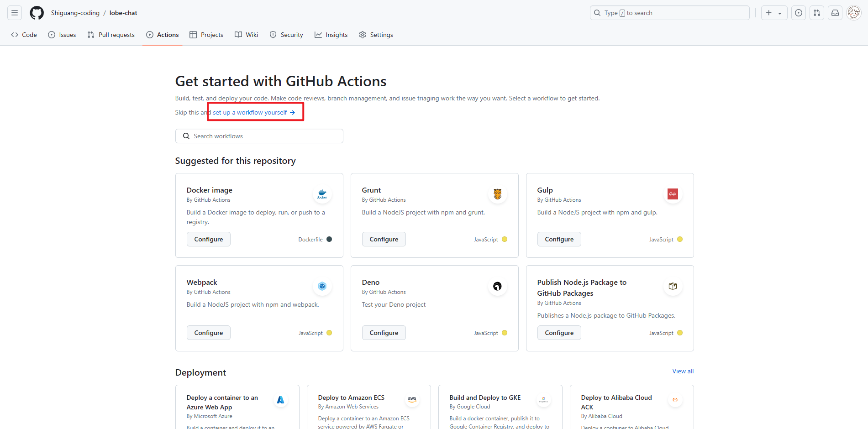Viewport: 868px width, 429px height.
Task: Click the Google Cloud logo on GKE card
Action: point(543,399)
